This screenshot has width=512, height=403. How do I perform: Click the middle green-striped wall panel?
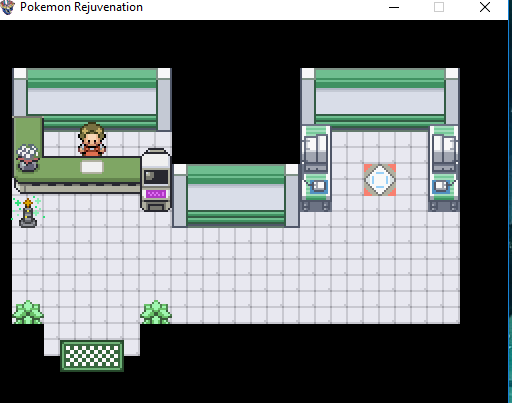pyautogui.click(x=236, y=196)
